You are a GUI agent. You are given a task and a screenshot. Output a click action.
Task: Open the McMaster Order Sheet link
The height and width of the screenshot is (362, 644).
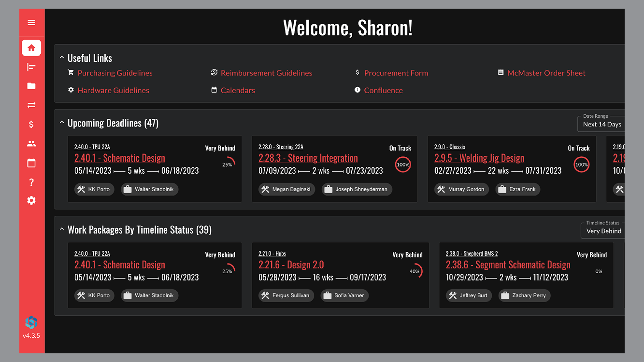[x=546, y=73]
